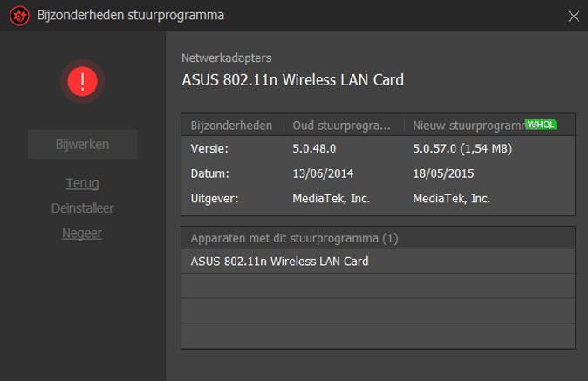Click the large ASUS 802.11n Wireless LAN Card heading
The image size is (588, 381).
pos(292,80)
